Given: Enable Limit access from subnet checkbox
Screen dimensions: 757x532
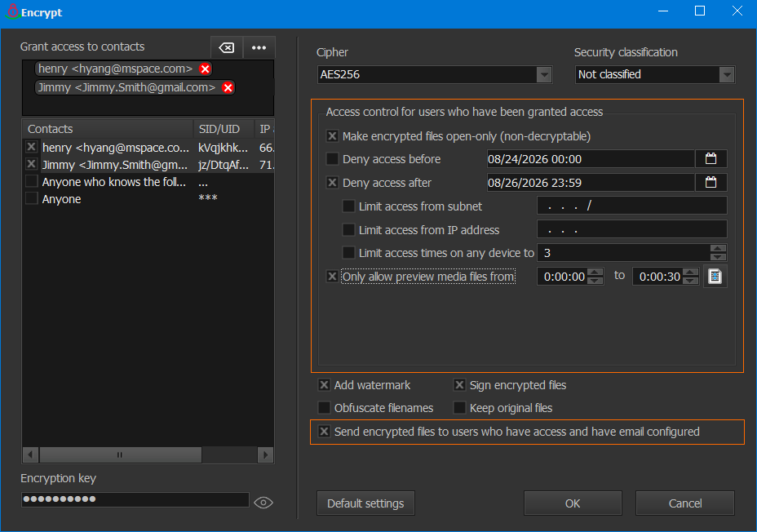Looking at the screenshot, I should tap(348, 206).
